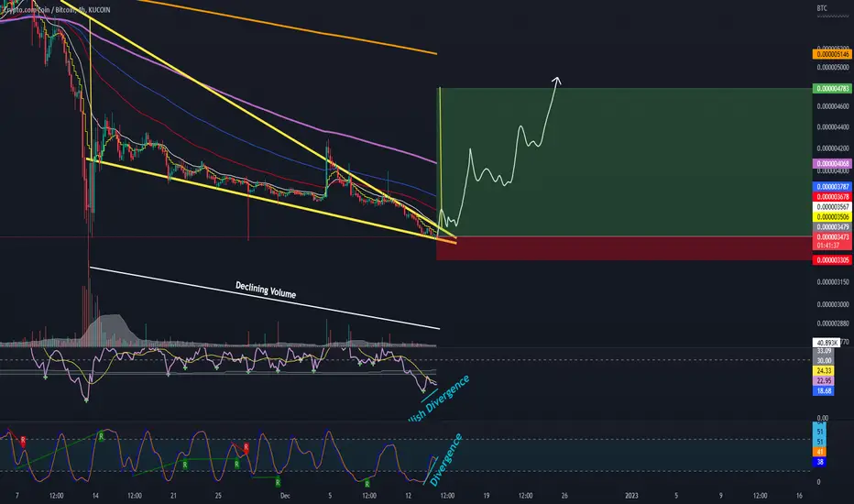Image resolution: width=854 pixels, height=504 pixels.
Task: Click the 0.000004200 price axis level
Action: click(x=833, y=148)
